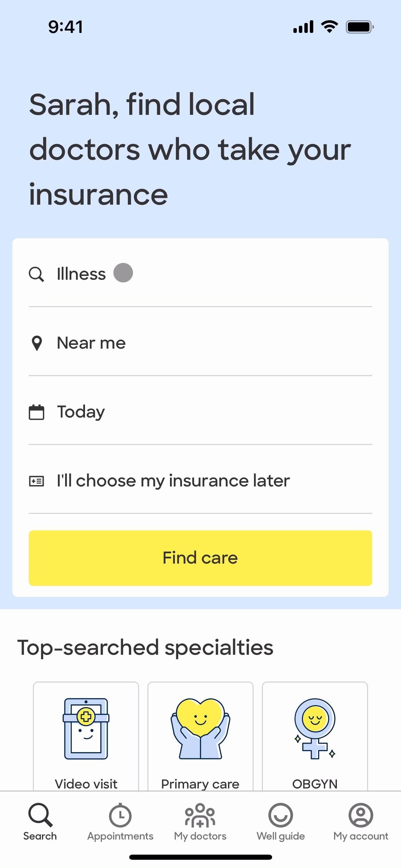
Task: Tap the gray dot next to Illness
Action: point(123,273)
